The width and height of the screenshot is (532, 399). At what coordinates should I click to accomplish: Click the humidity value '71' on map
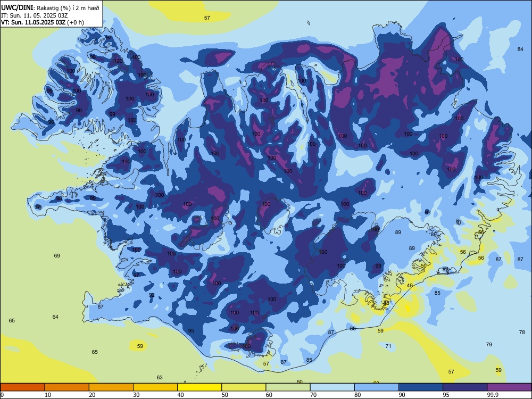[388, 346]
